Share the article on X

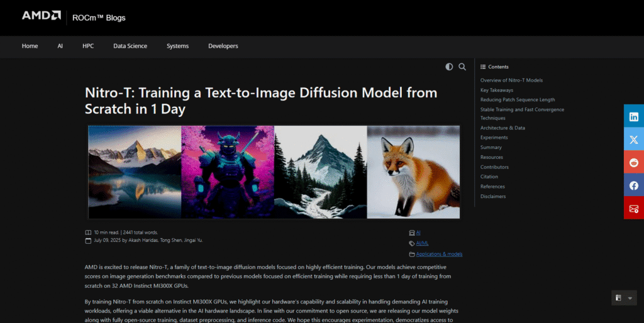[634, 140]
